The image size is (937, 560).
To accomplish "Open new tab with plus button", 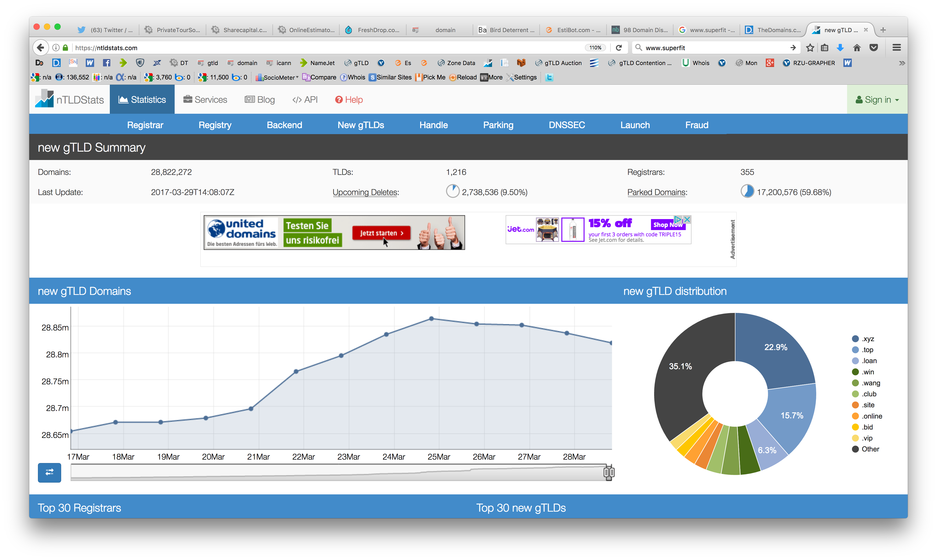I will [883, 30].
